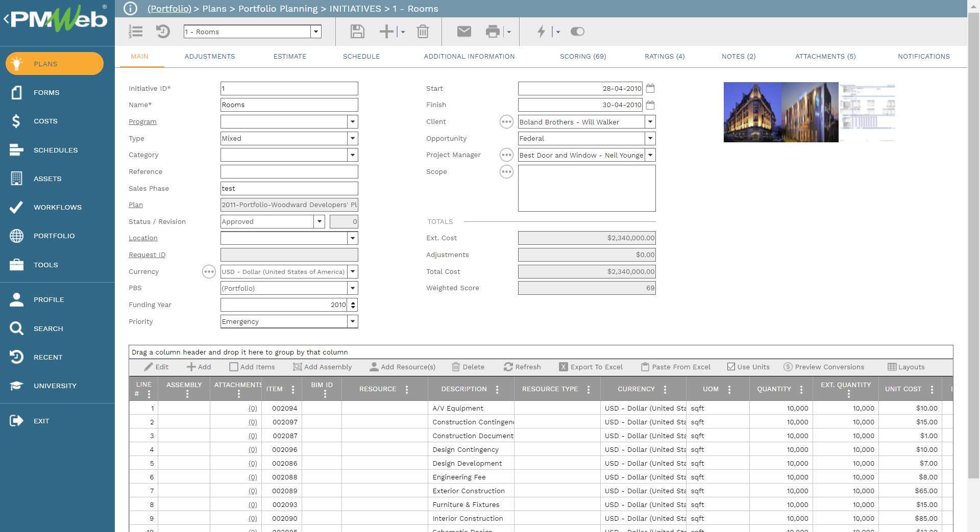980x532 pixels.
Task: Trigger the lightning bolt workflow icon
Action: pos(542,32)
